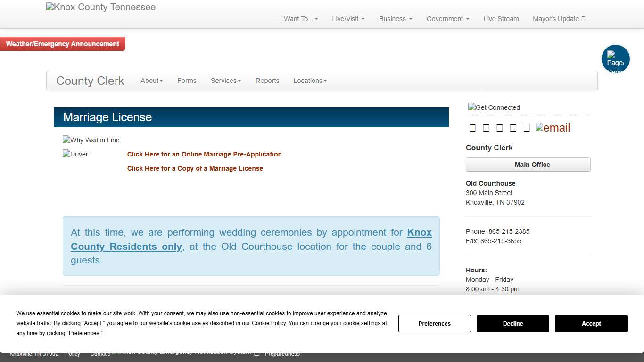The height and width of the screenshot is (362, 644).
Task: Open the Locations dropdown
Action: coord(310,81)
